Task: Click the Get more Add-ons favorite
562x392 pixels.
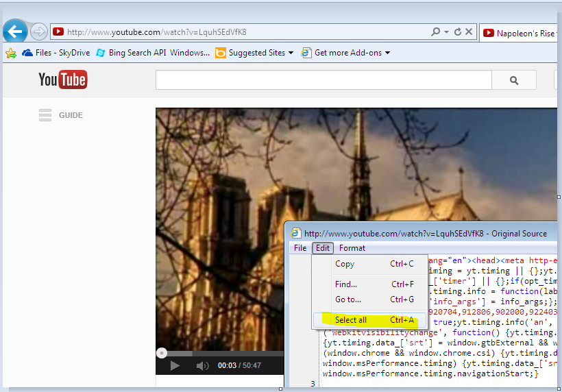Action: [x=341, y=53]
